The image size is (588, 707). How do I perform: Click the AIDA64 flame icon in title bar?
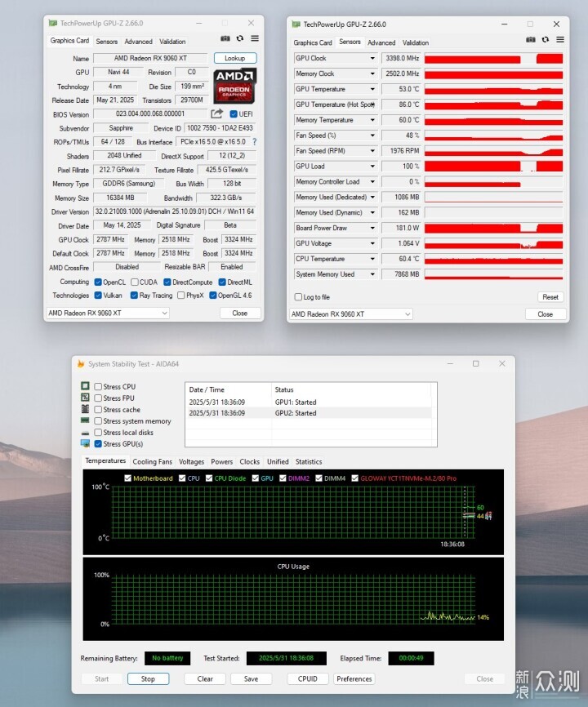(x=81, y=363)
